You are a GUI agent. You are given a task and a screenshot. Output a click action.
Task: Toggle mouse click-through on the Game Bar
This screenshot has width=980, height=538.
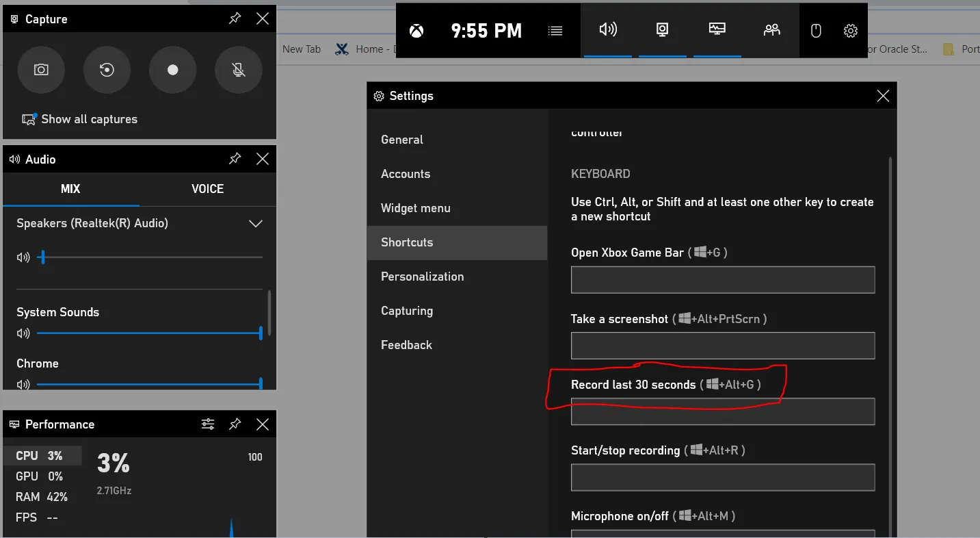816,31
